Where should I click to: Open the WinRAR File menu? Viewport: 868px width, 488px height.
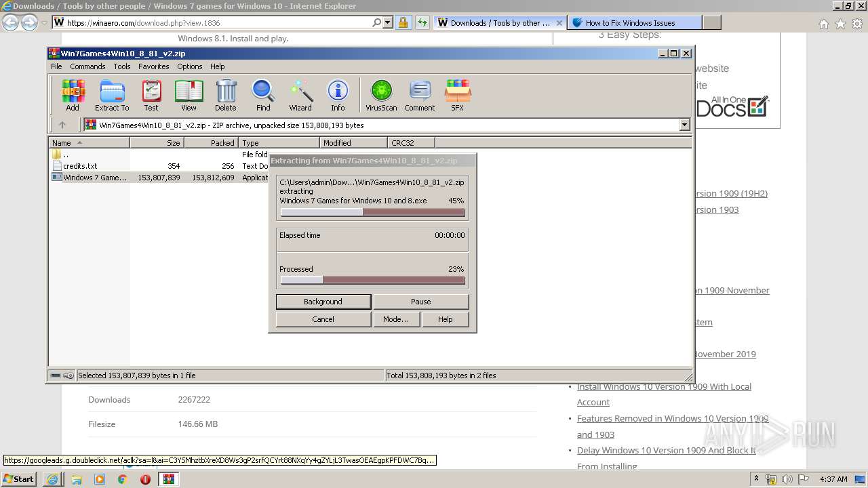56,66
